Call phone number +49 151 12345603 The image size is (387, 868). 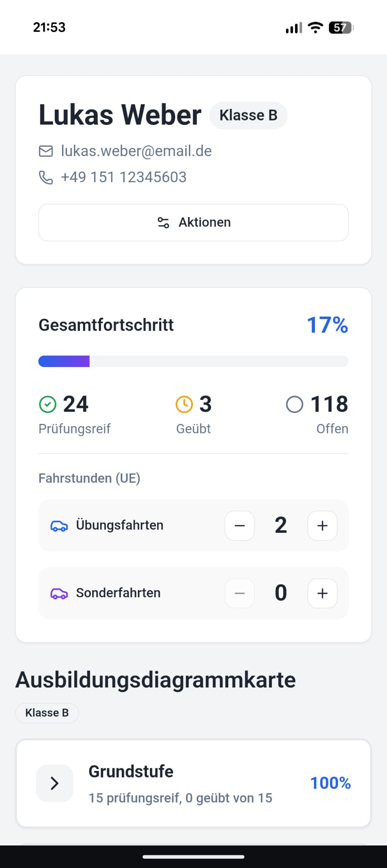pyautogui.click(x=123, y=178)
